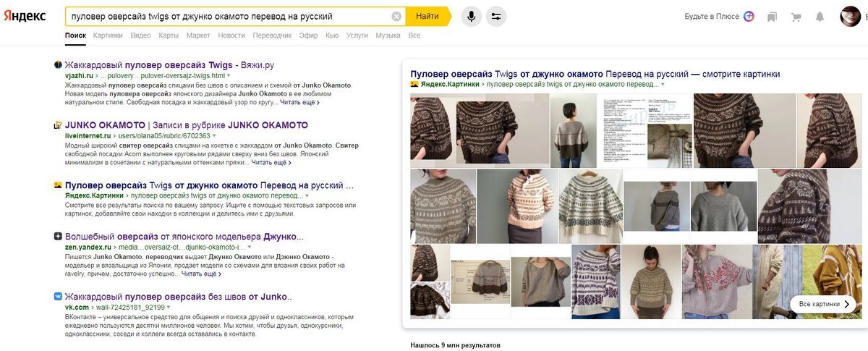This screenshot has width=868, height=351.
Task: Open the Услуги tab
Action: (357, 35)
